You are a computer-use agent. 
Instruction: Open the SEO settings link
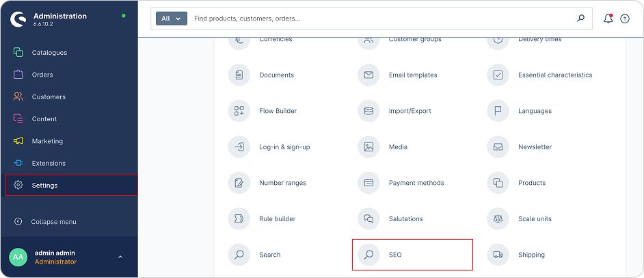(395, 255)
